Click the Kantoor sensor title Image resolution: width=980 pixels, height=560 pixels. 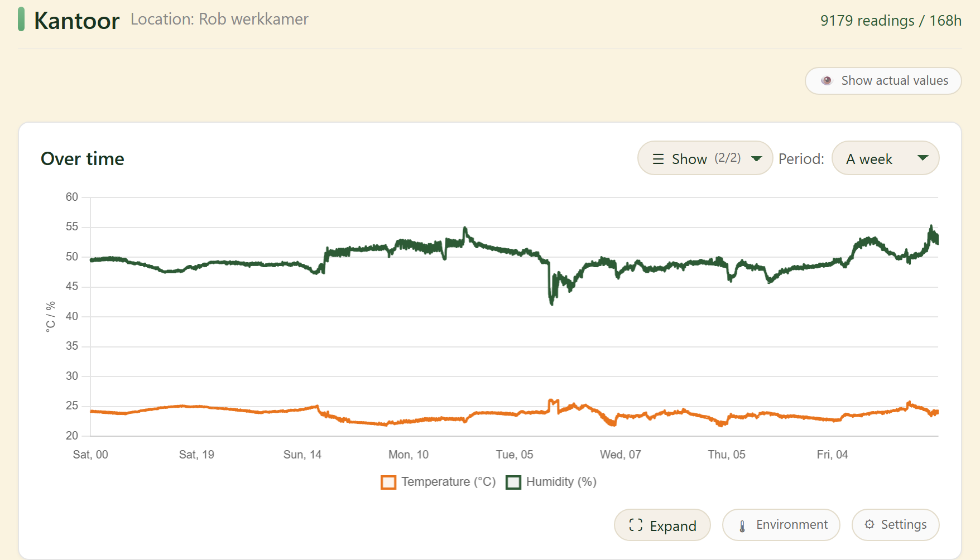click(x=76, y=21)
